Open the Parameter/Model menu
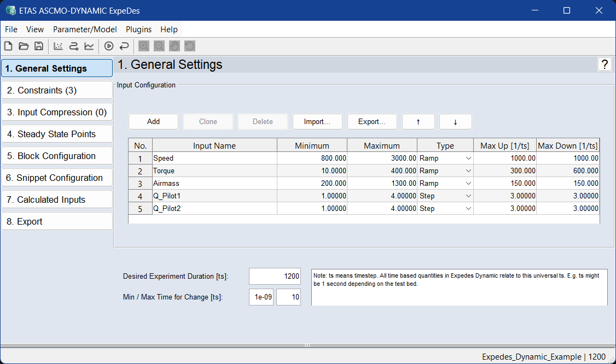This screenshot has width=616, height=364. click(85, 30)
